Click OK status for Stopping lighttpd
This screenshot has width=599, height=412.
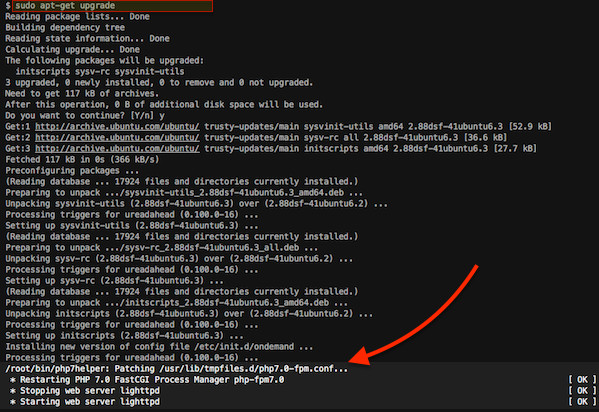point(582,391)
